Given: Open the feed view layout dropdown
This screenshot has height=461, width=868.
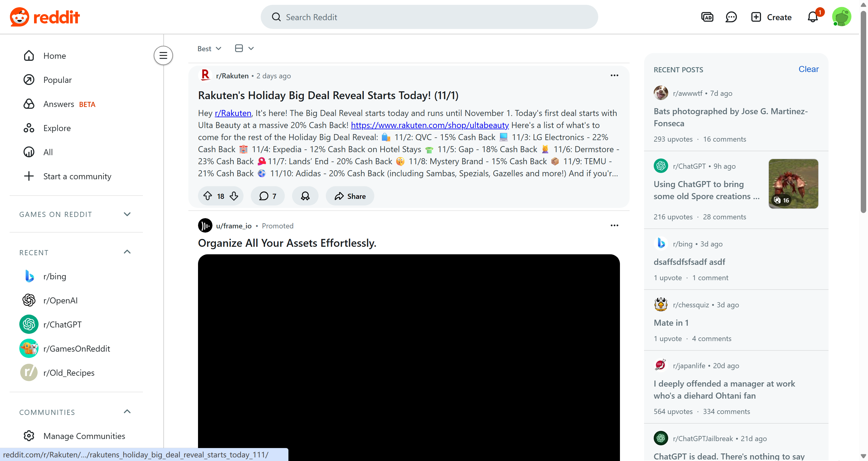Looking at the screenshot, I should tap(244, 49).
